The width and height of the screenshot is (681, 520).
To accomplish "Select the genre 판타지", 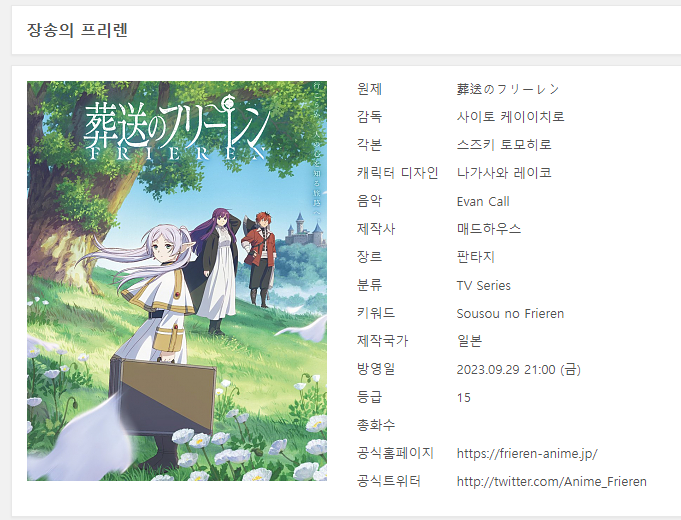I will point(476,257).
